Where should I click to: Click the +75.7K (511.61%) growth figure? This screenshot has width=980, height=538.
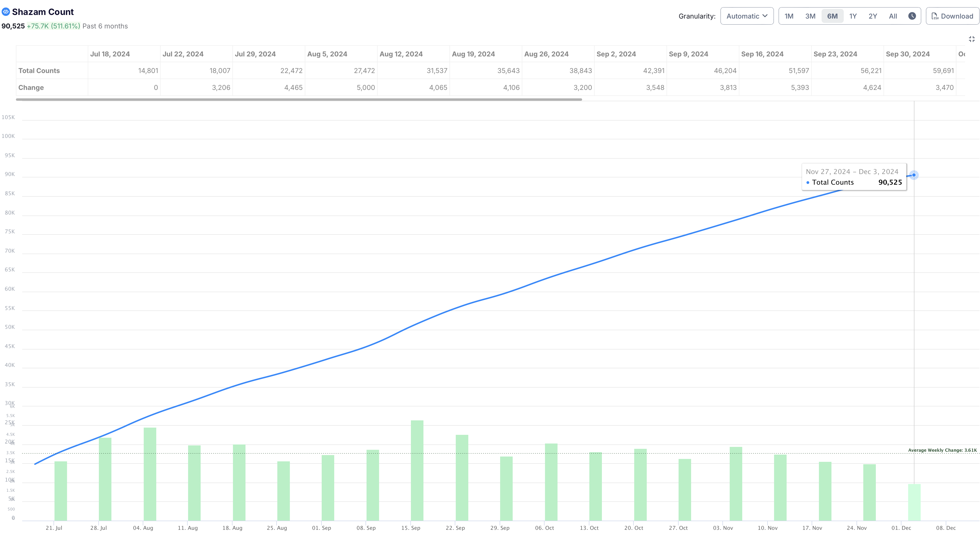(53, 26)
